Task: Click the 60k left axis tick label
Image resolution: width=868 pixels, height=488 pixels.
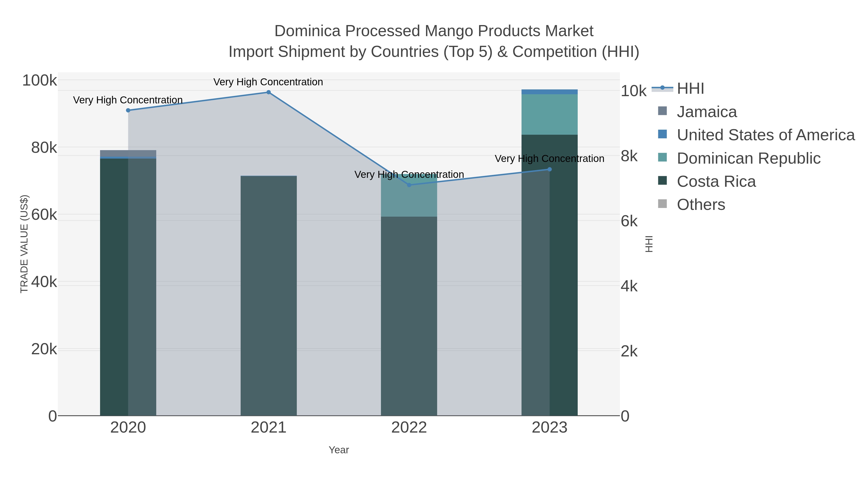Action: (x=44, y=214)
